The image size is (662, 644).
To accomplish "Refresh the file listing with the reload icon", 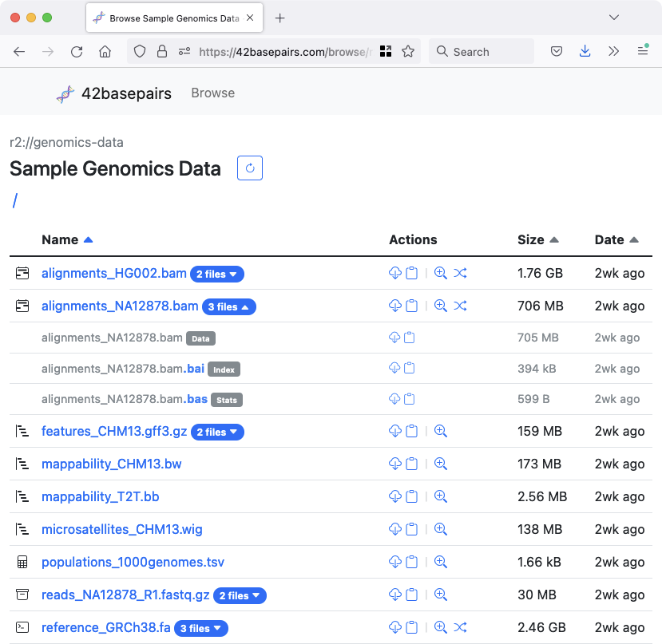I will pos(249,168).
